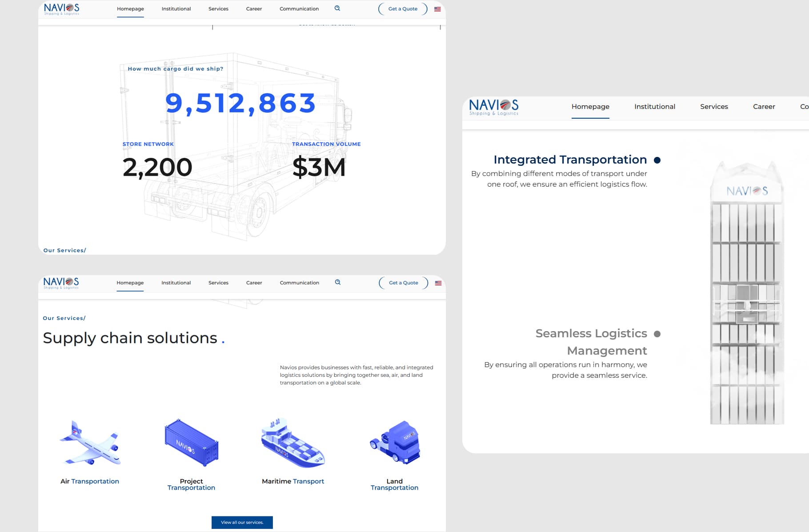Viewport: 809px width, 532px height.
Task: Select the cargo ship icon for Maritime Transport
Action: [x=292, y=443]
